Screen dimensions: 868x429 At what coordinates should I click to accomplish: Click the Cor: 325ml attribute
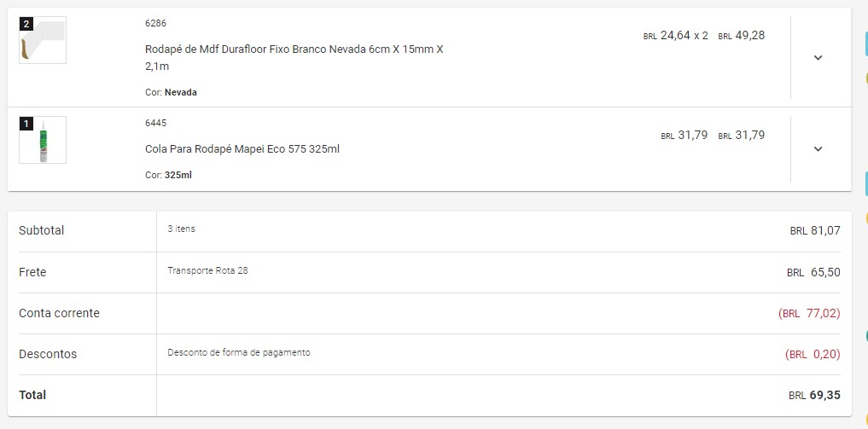coord(168,175)
